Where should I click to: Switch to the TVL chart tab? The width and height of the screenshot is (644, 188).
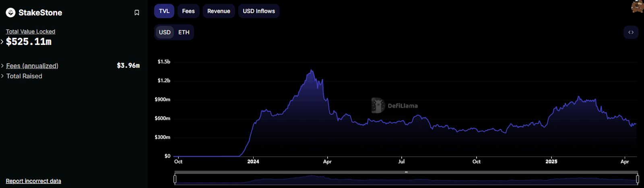[164, 11]
